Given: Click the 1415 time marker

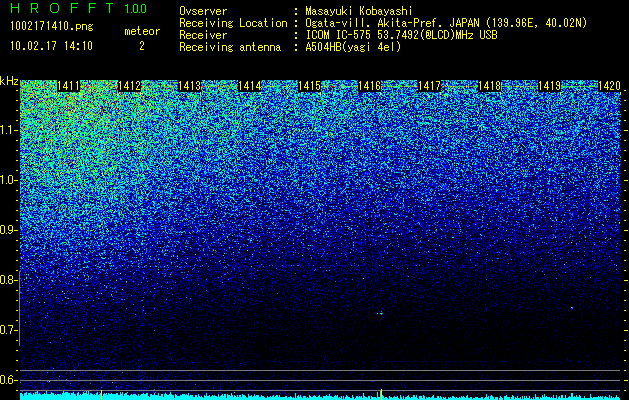Looking at the screenshot, I should (x=310, y=86).
